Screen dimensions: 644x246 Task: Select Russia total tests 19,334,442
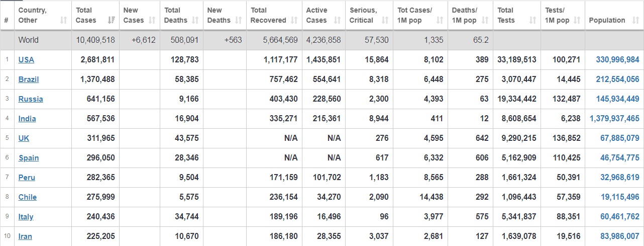tap(517, 99)
